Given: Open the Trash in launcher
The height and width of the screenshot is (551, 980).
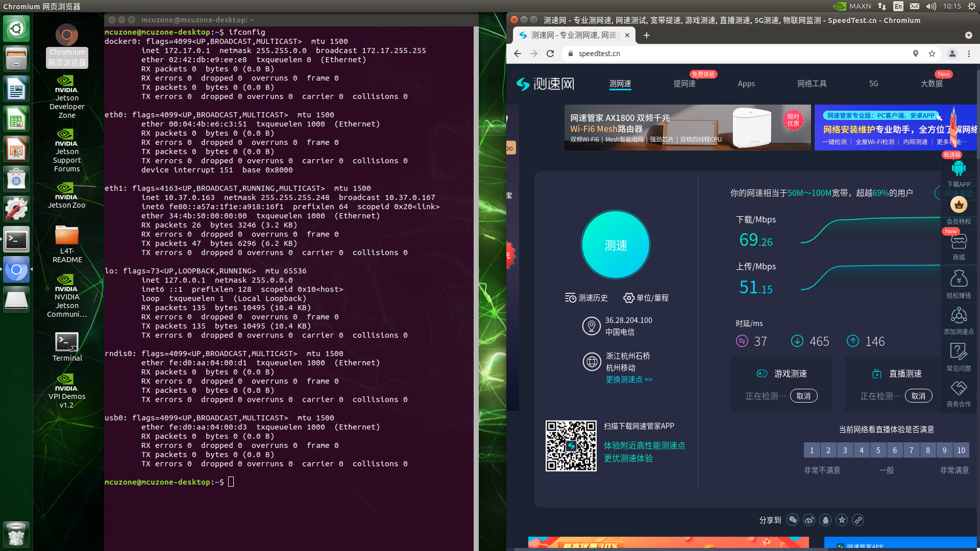Looking at the screenshot, I should pyautogui.click(x=16, y=534).
